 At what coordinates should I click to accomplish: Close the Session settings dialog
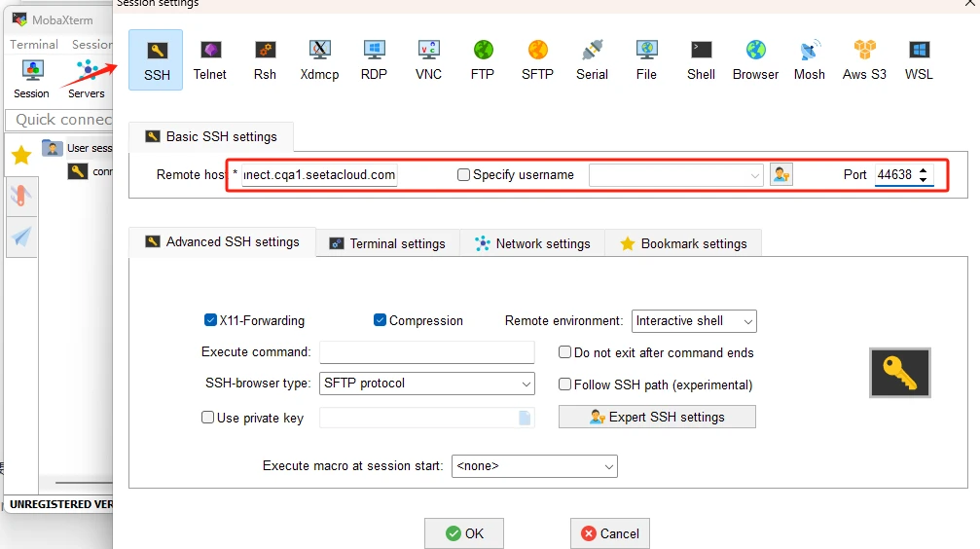pos(970,4)
